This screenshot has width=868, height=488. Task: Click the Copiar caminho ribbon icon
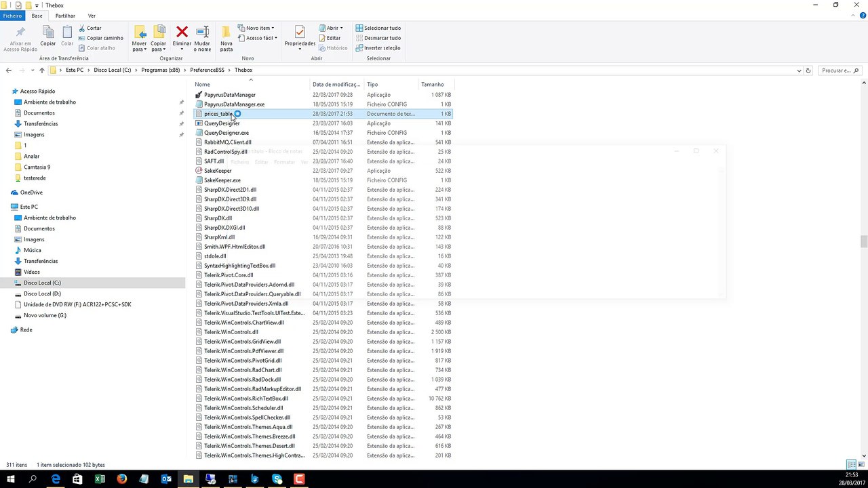pos(82,38)
